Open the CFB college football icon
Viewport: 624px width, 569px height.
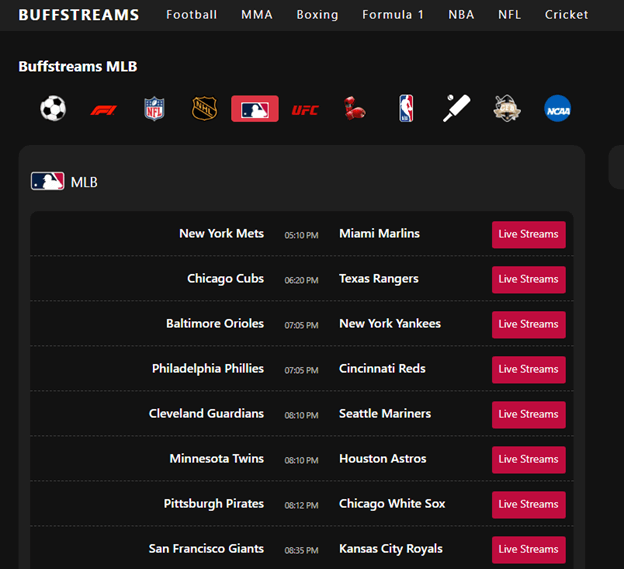pos(507,108)
